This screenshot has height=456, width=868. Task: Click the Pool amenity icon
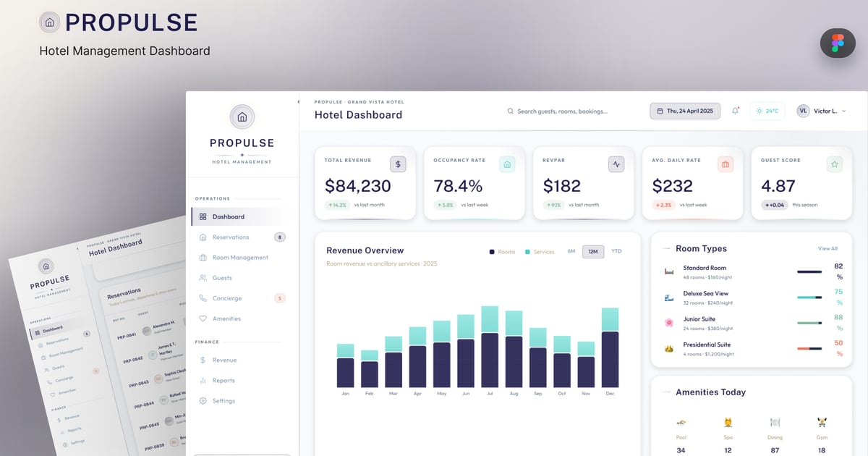point(681,422)
